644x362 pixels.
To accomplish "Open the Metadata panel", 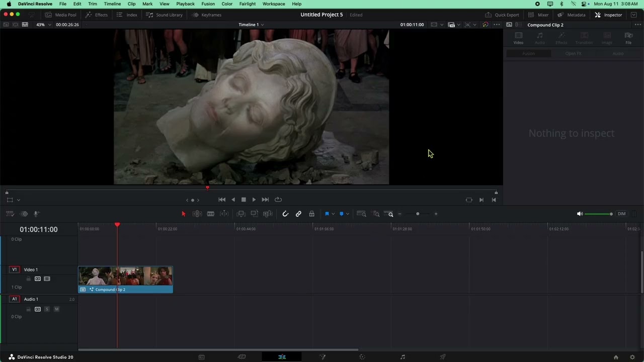I will 571,15.
